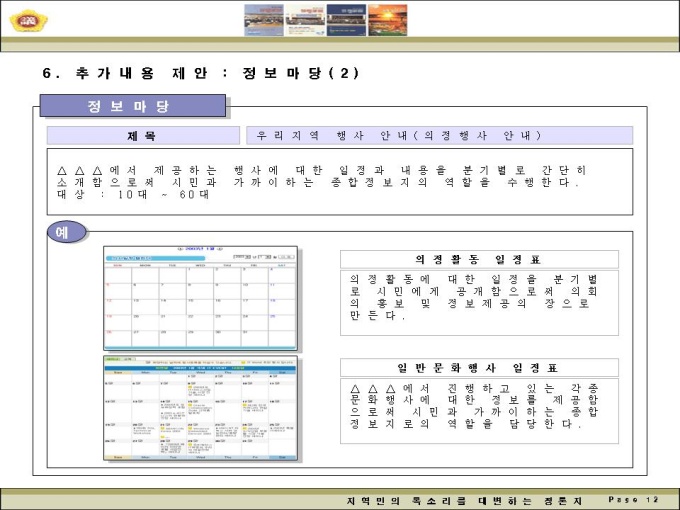Click the 제목 label box

[x=141, y=136]
